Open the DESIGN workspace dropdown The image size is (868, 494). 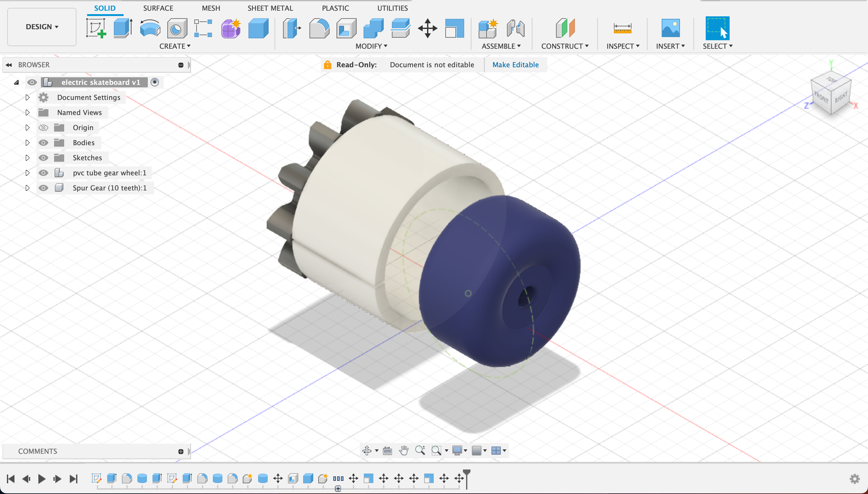pos(42,27)
